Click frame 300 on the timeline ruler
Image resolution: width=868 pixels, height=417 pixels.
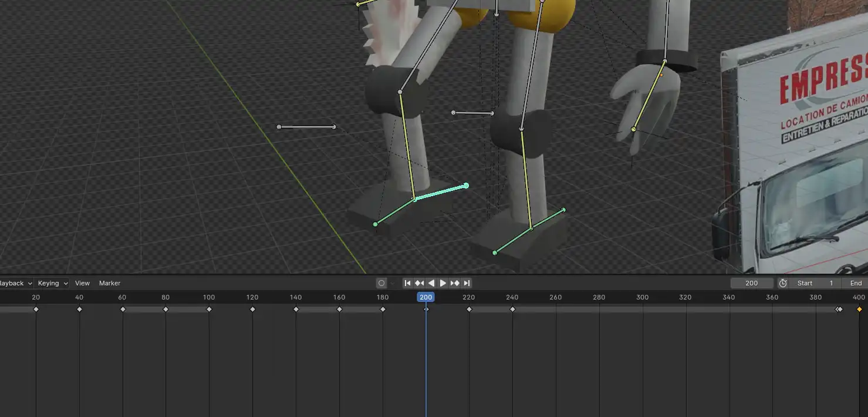point(642,297)
